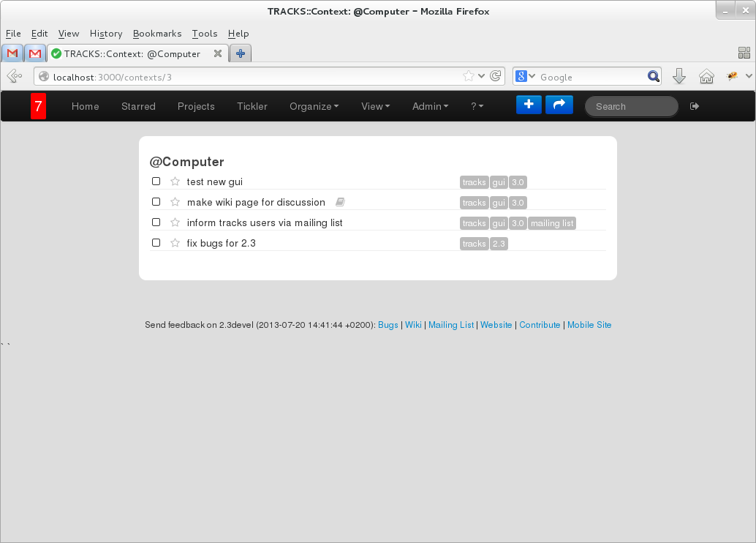The image size is (756, 543).
Task: Open the Mailing List footer link
Action: tap(451, 325)
